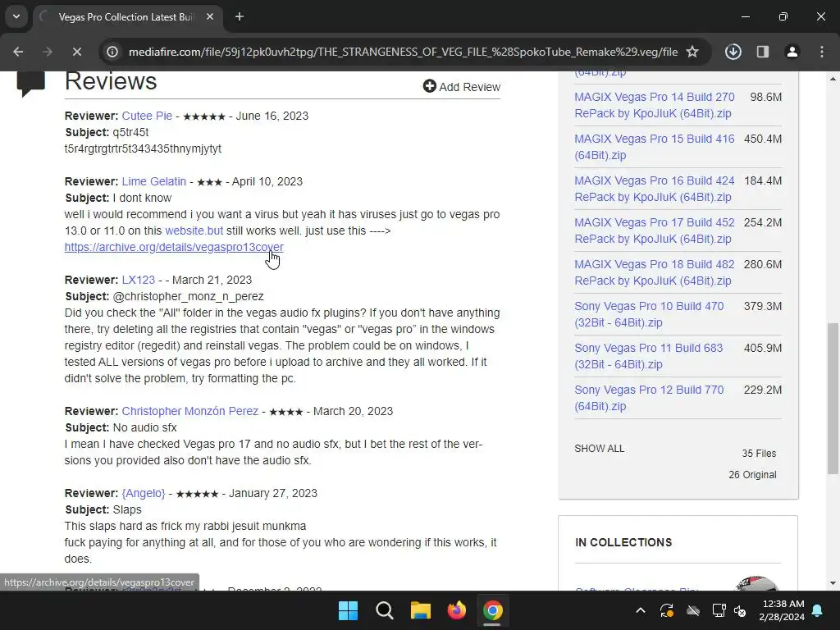Image resolution: width=840 pixels, height=630 pixels.
Task: Click the 35 Files text
Action: (x=759, y=453)
